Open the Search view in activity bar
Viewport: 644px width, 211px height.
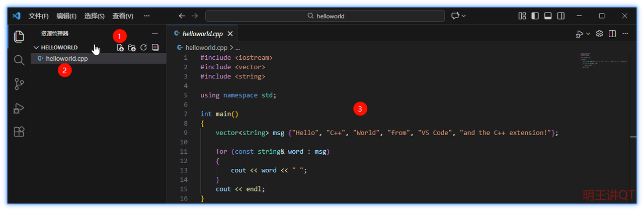click(x=19, y=60)
